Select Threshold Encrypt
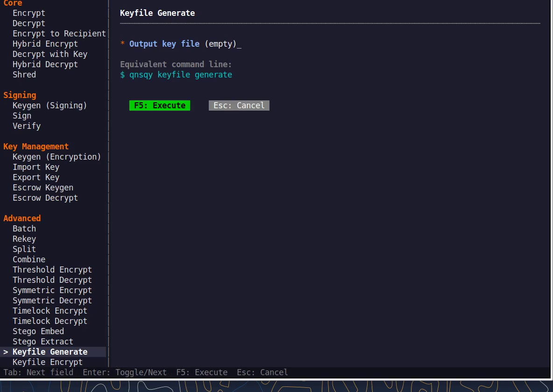 click(x=52, y=269)
